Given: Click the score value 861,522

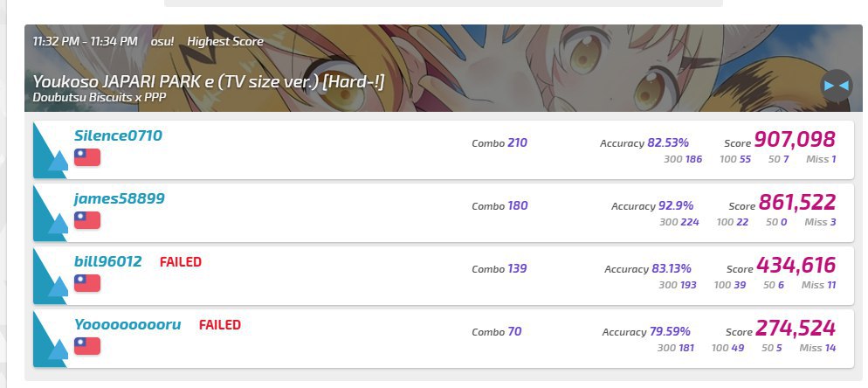Looking at the screenshot, I should click(797, 203).
